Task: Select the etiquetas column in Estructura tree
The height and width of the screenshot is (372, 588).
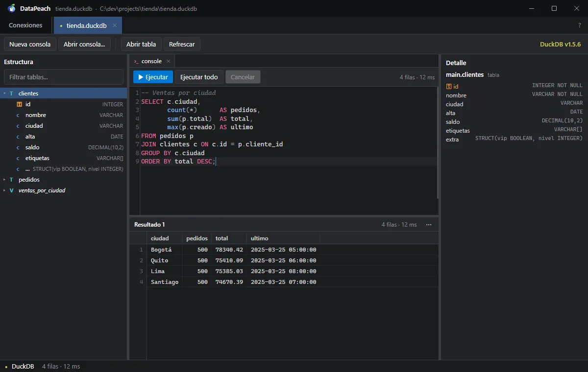Action: [64, 158]
